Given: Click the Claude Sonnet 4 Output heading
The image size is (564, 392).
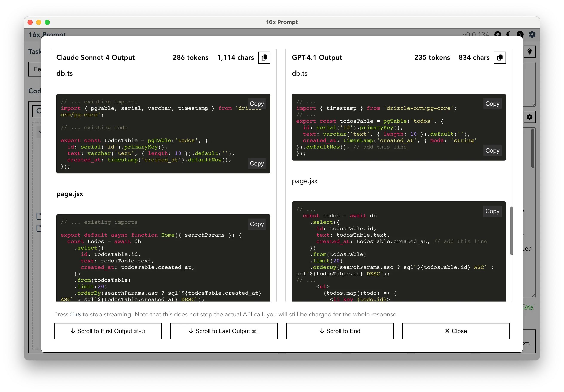Looking at the screenshot, I should 95,57.
